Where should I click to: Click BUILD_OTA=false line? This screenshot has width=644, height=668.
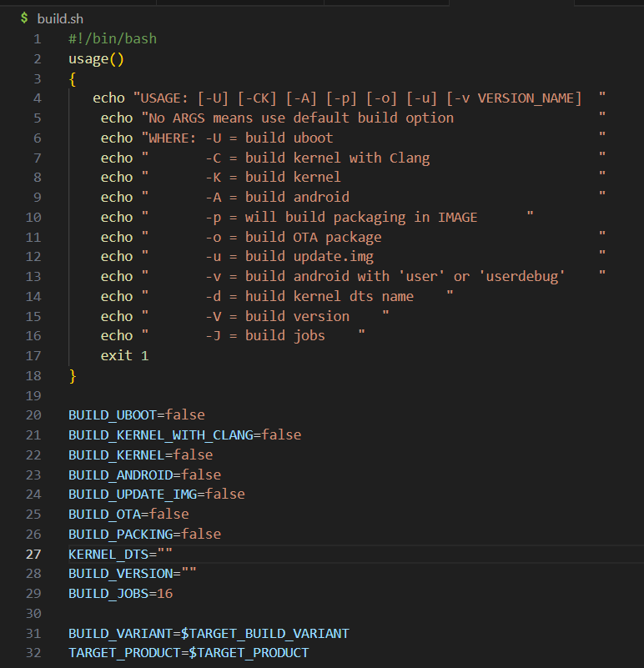(128, 515)
